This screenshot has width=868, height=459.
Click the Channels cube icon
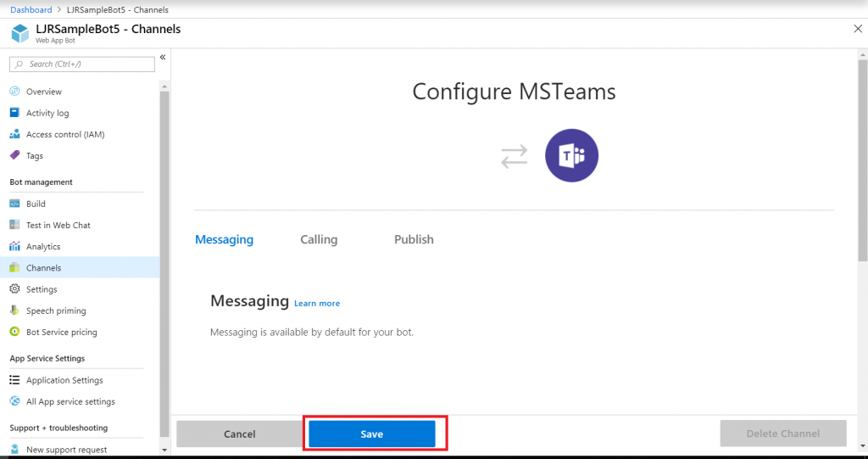coord(15,268)
